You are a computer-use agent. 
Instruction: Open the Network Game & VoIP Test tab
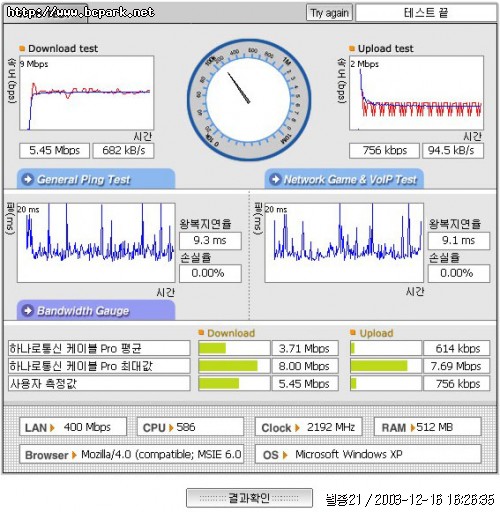[344, 179]
